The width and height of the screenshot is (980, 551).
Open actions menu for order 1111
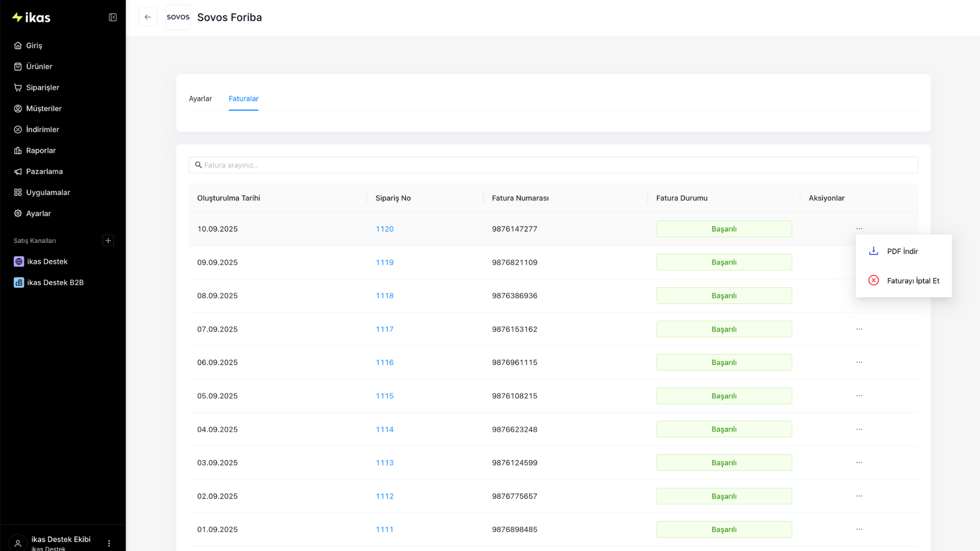[860, 530]
